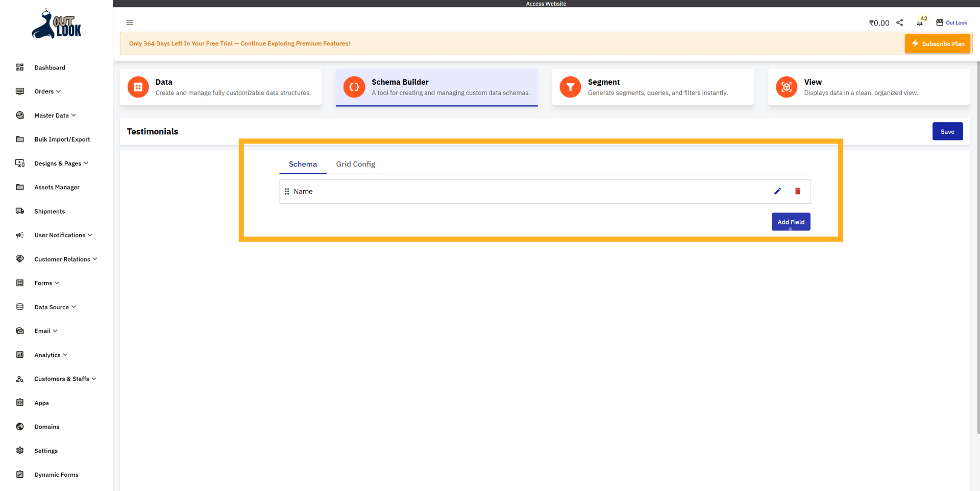This screenshot has height=491, width=980.
Task: Click the Domains globe icon
Action: [20, 427]
